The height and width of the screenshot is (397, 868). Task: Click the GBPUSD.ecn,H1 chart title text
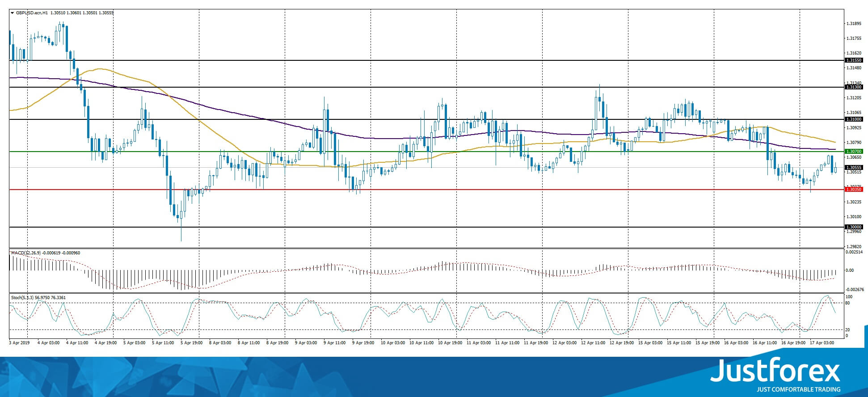tap(32, 13)
